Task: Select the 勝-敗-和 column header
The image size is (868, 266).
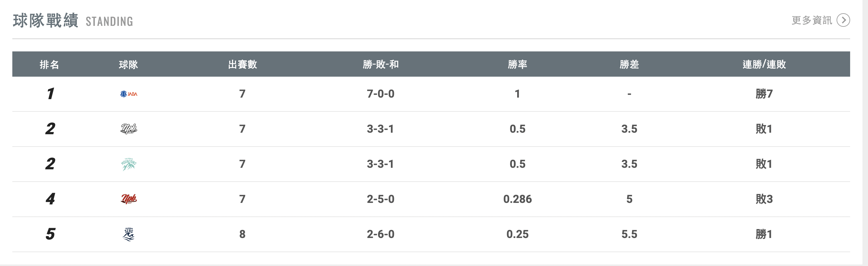Action: 380,64
